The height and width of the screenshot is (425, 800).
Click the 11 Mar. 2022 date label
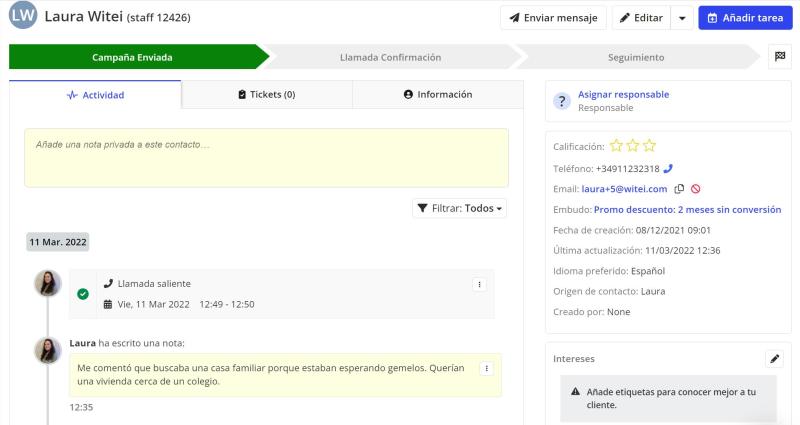click(x=58, y=242)
